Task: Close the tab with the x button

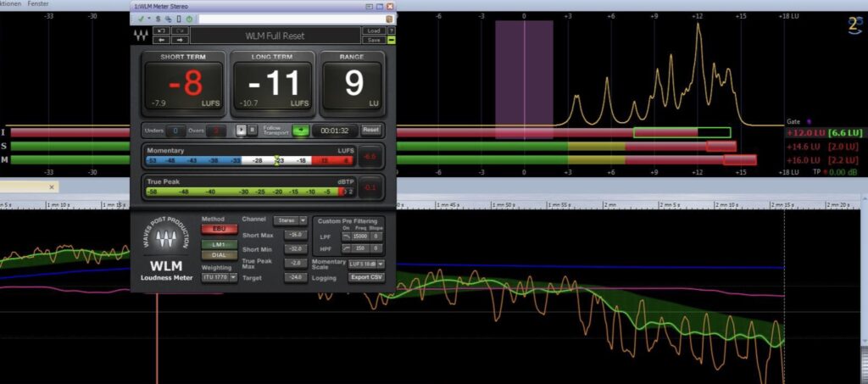Action: tap(52, 187)
